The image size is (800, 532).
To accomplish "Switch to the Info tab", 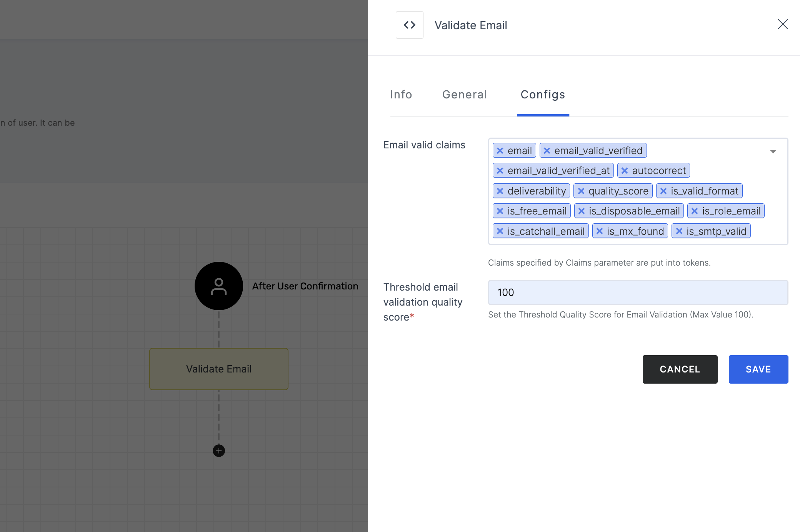I will point(402,94).
